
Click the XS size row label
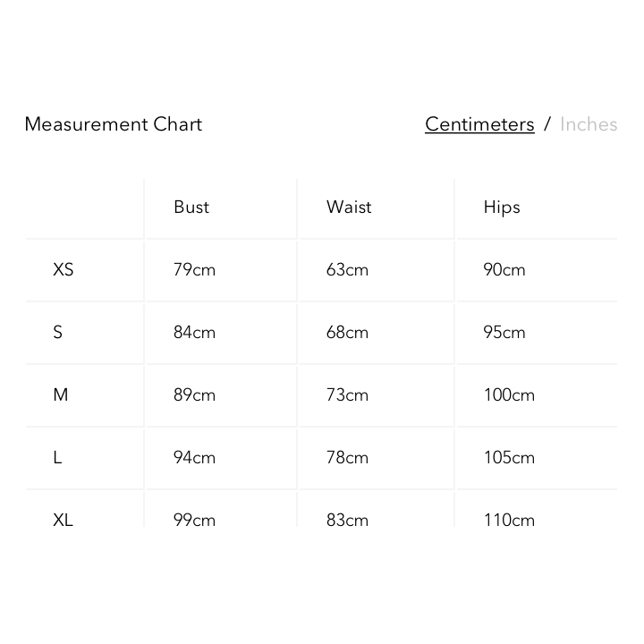point(64,269)
